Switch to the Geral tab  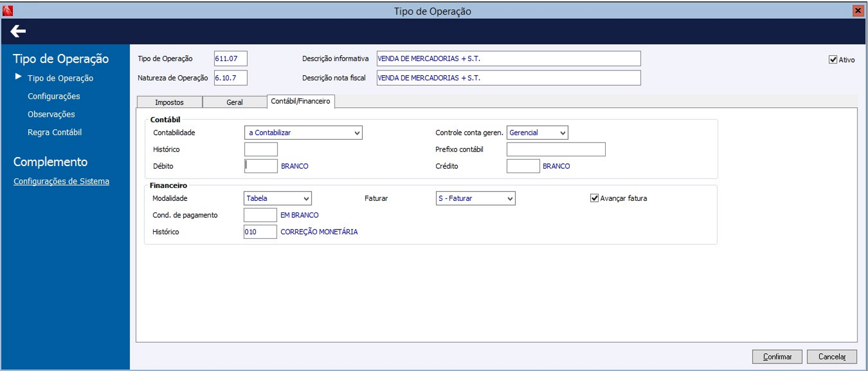[235, 102]
